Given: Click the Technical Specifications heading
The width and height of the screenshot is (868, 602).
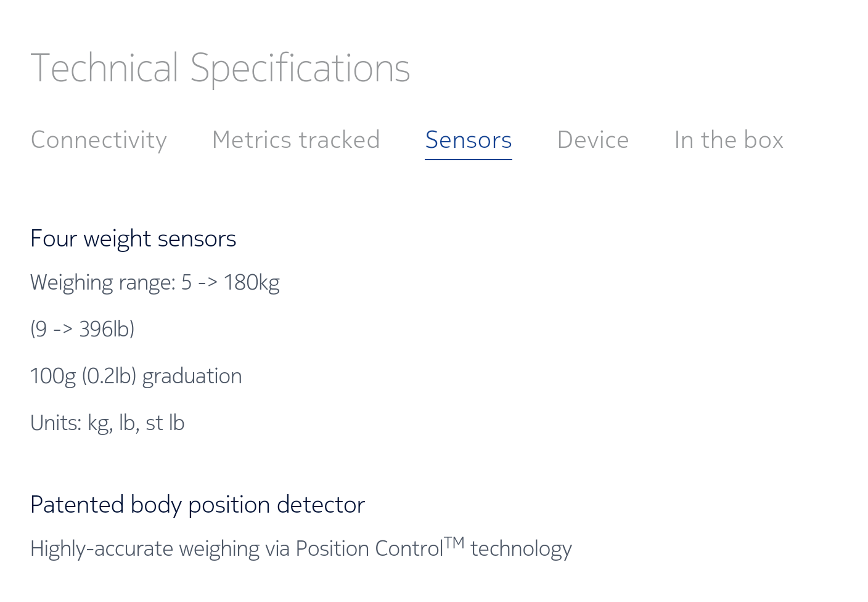Looking at the screenshot, I should pyautogui.click(x=220, y=68).
